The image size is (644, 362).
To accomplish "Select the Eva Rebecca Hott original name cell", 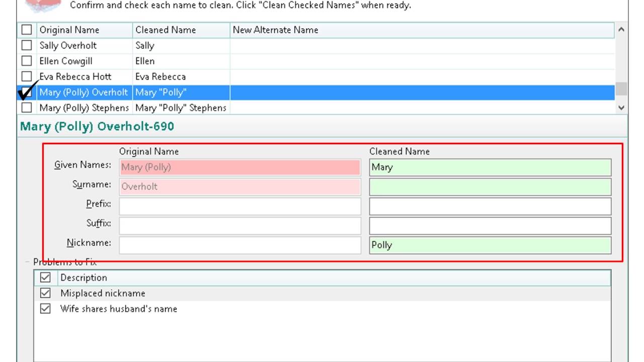I will point(85,76).
